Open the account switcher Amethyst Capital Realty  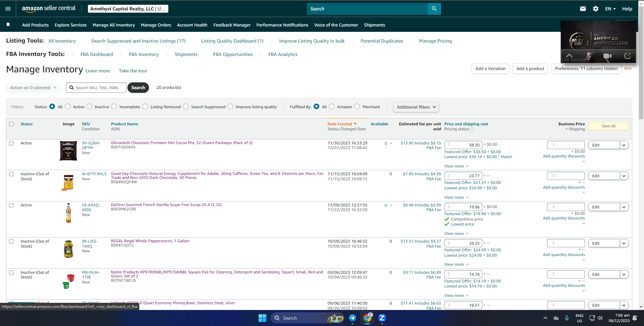click(128, 9)
